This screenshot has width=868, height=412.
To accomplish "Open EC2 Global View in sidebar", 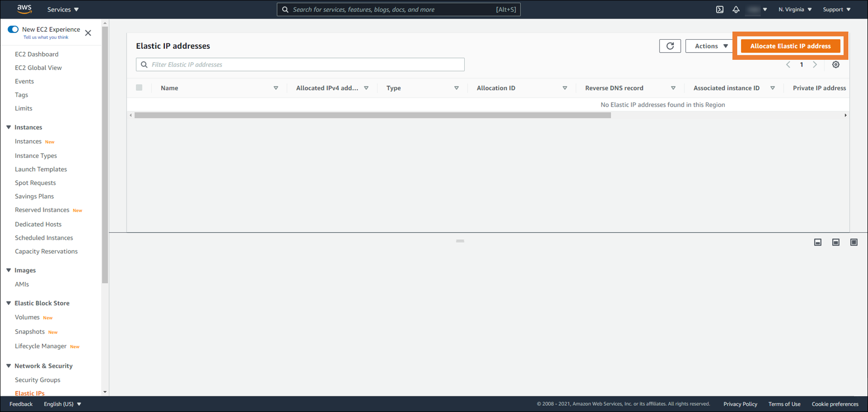I will click(x=38, y=68).
